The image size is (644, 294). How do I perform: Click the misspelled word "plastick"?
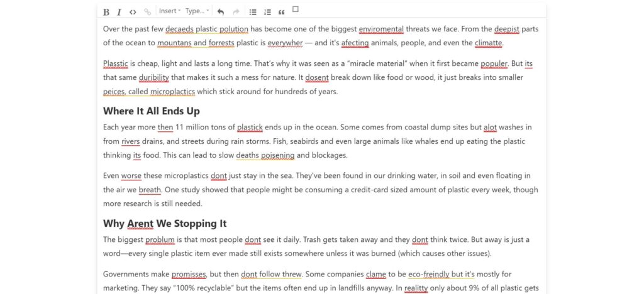(x=250, y=128)
